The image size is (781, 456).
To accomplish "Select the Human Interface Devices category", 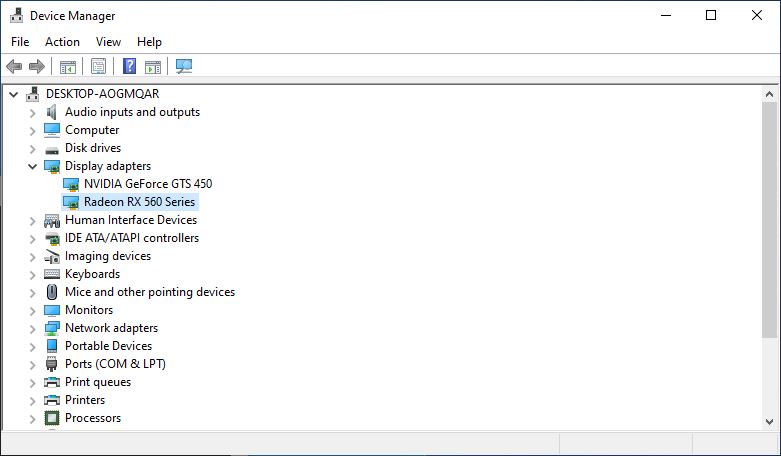I will click(x=131, y=220).
